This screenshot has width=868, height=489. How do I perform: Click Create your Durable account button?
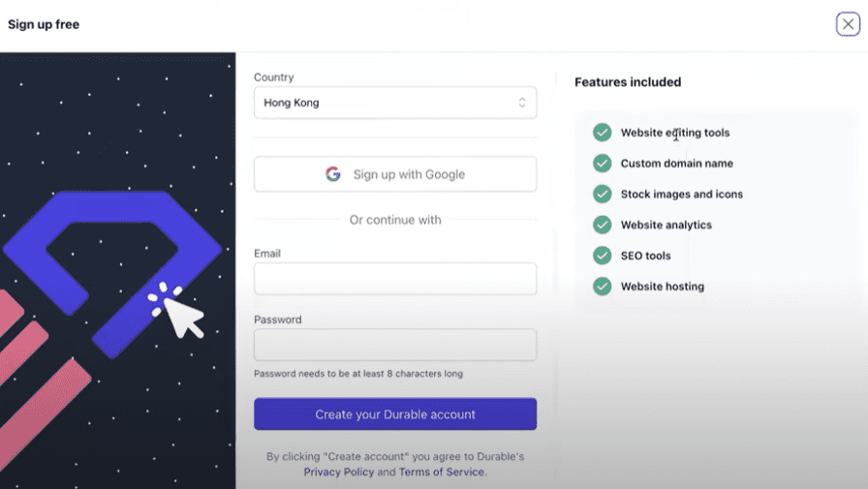pyautogui.click(x=394, y=413)
